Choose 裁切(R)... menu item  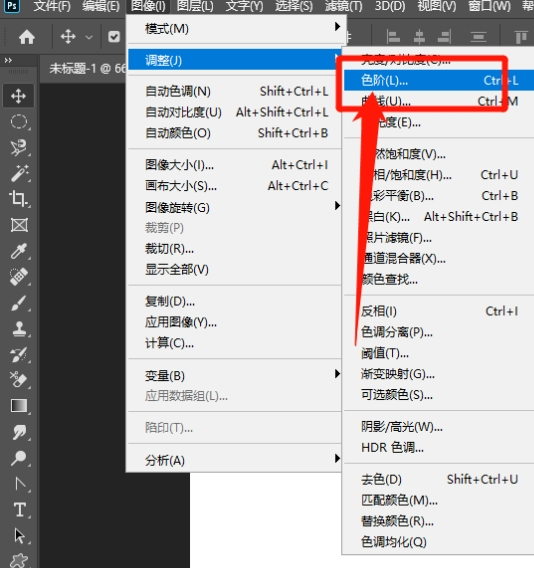click(235, 249)
